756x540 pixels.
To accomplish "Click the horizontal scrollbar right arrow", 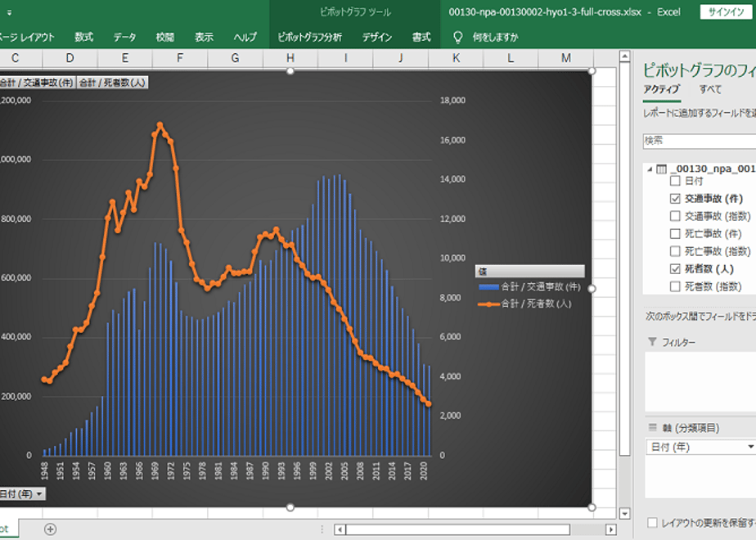I will point(611,529).
